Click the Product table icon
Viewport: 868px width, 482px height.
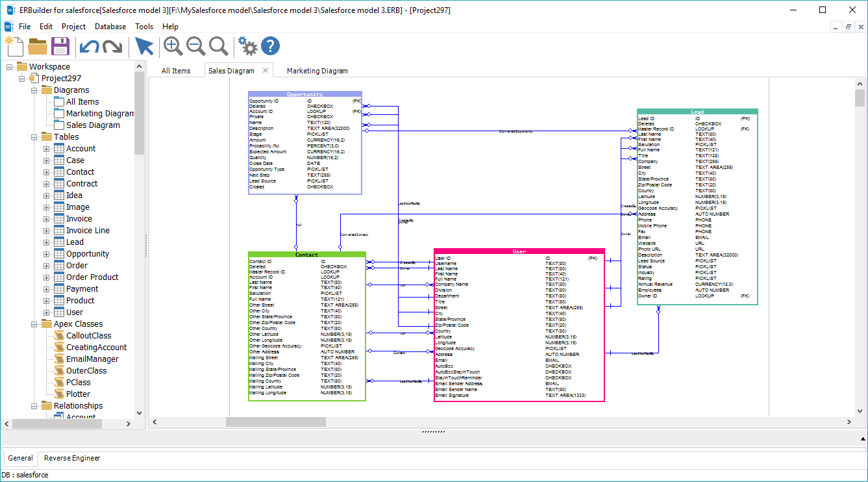tap(59, 301)
